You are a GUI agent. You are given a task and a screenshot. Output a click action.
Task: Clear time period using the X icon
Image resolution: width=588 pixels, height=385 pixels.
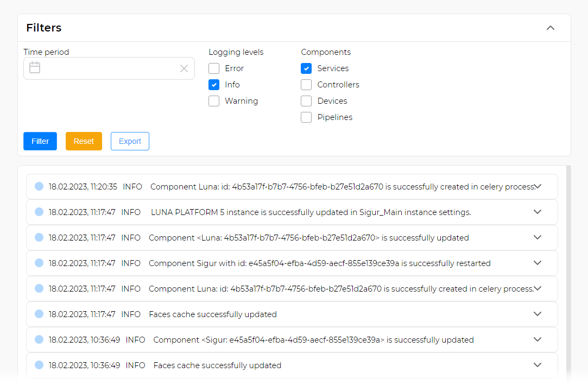(x=184, y=68)
